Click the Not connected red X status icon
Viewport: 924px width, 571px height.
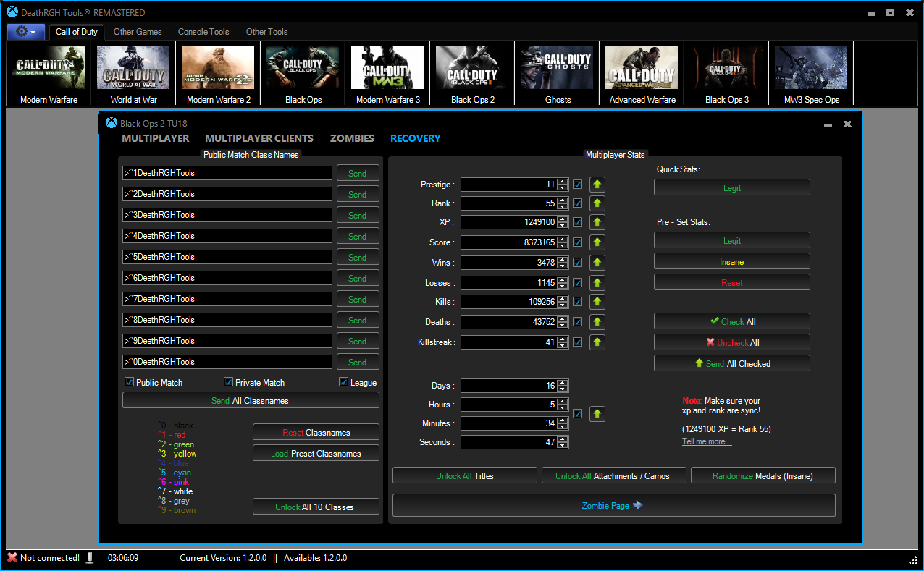pos(12,558)
